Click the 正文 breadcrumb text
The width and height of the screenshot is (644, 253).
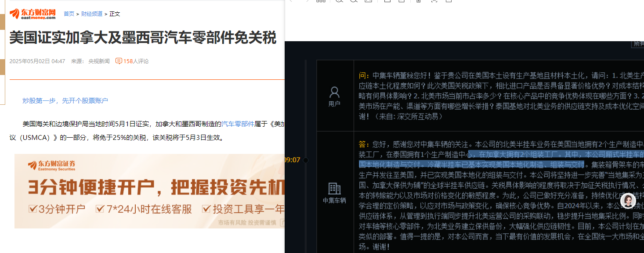click(115, 14)
